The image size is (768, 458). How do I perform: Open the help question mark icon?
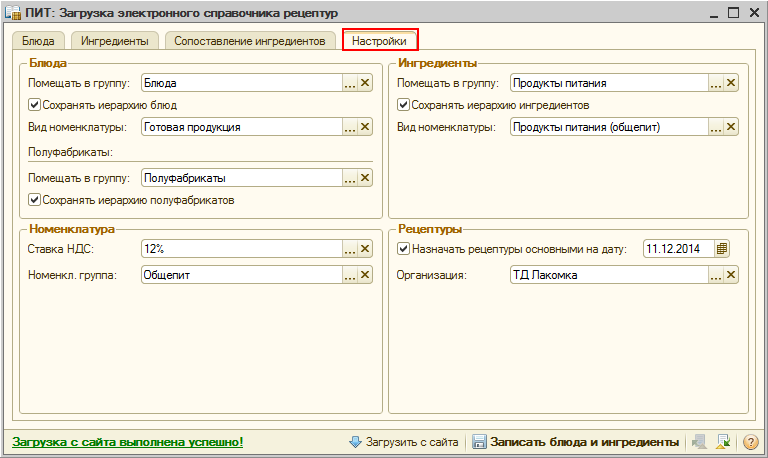750,441
